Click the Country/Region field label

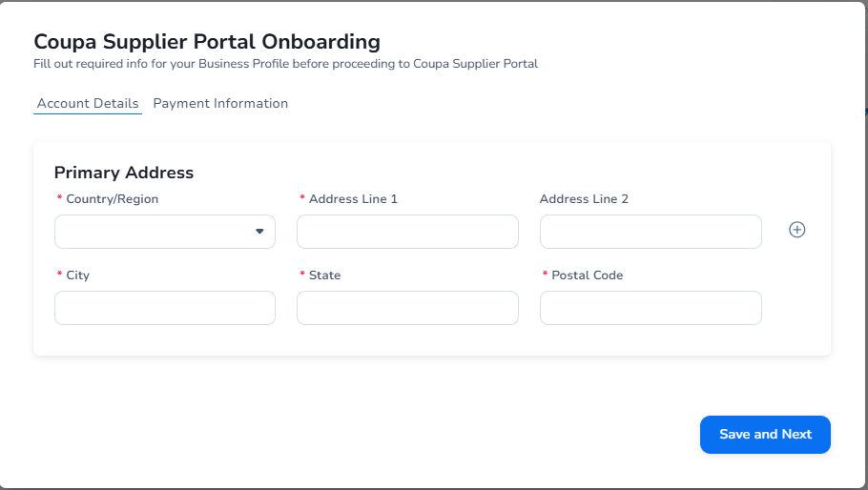point(112,199)
